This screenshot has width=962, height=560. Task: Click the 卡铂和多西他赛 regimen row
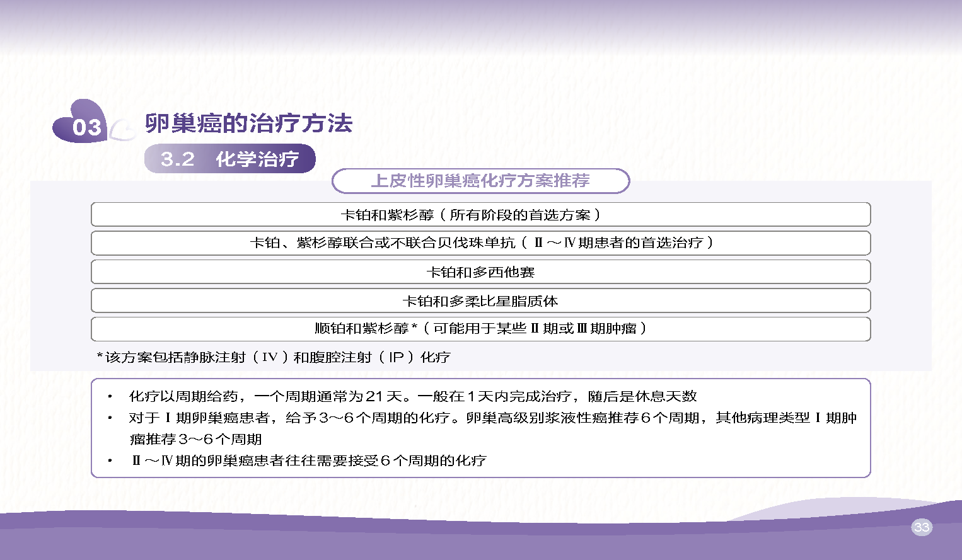coord(480,272)
